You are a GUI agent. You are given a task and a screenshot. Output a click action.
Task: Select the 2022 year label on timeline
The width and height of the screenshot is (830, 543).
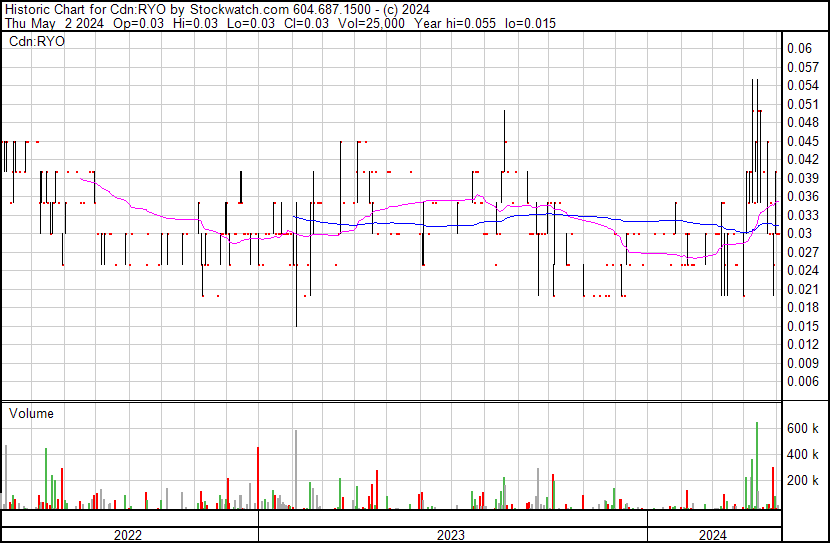(128, 535)
